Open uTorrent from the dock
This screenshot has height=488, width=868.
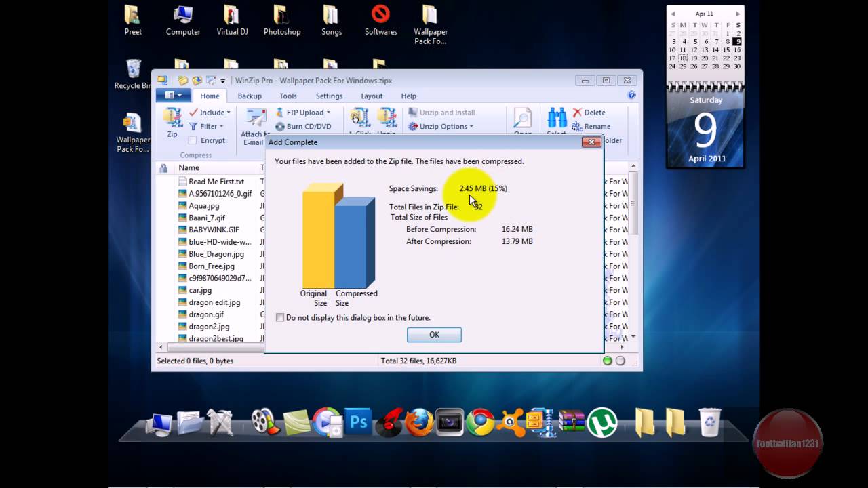point(602,422)
